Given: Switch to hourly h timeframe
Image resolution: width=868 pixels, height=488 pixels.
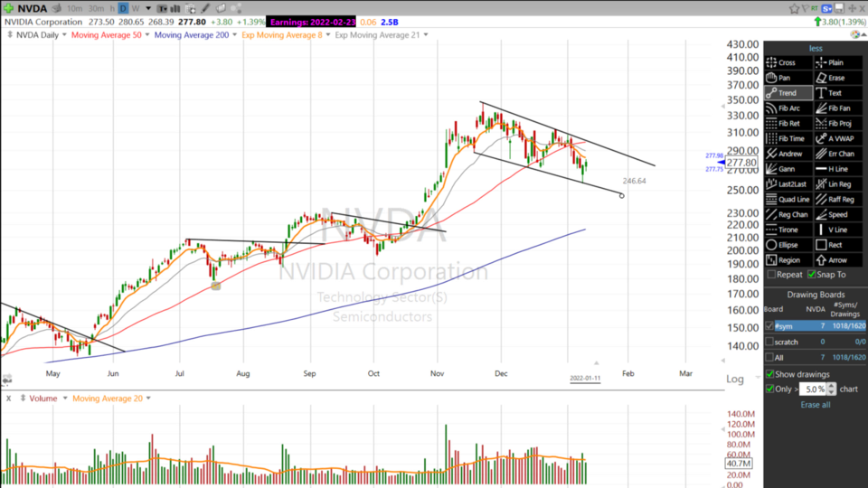Looking at the screenshot, I should click(x=112, y=8).
